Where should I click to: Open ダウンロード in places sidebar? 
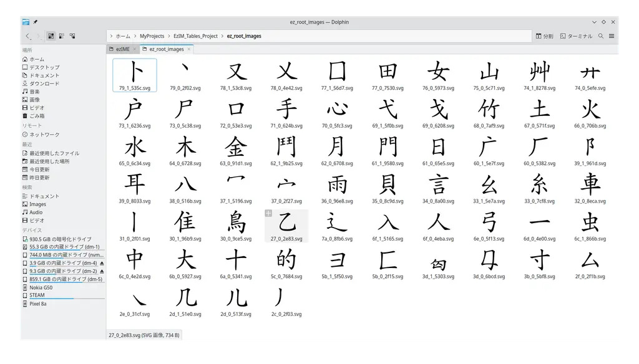pyautogui.click(x=44, y=84)
